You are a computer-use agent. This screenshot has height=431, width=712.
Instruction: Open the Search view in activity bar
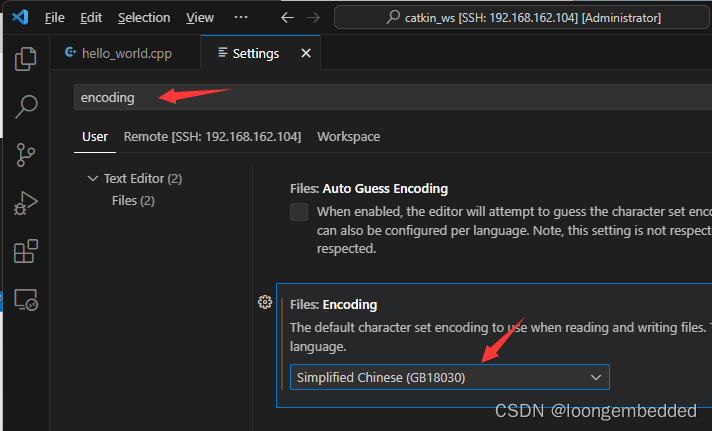click(x=25, y=106)
